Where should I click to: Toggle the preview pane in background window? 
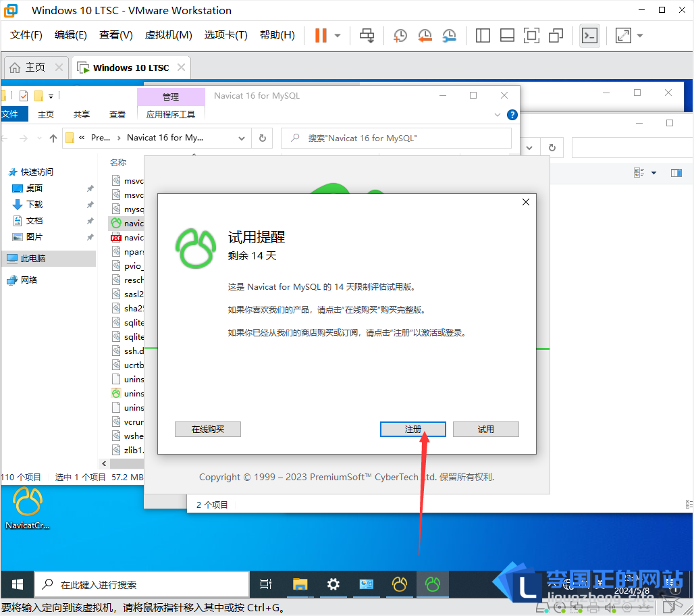click(x=676, y=173)
